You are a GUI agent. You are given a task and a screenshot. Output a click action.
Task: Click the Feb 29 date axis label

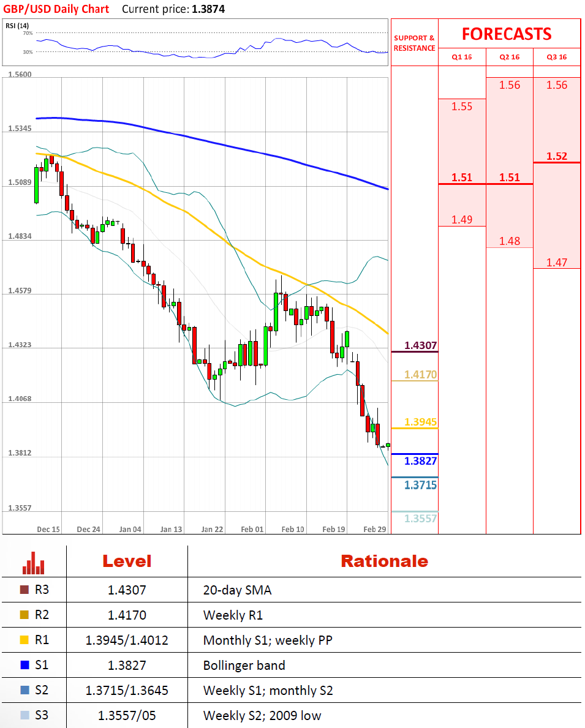(x=374, y=529)
